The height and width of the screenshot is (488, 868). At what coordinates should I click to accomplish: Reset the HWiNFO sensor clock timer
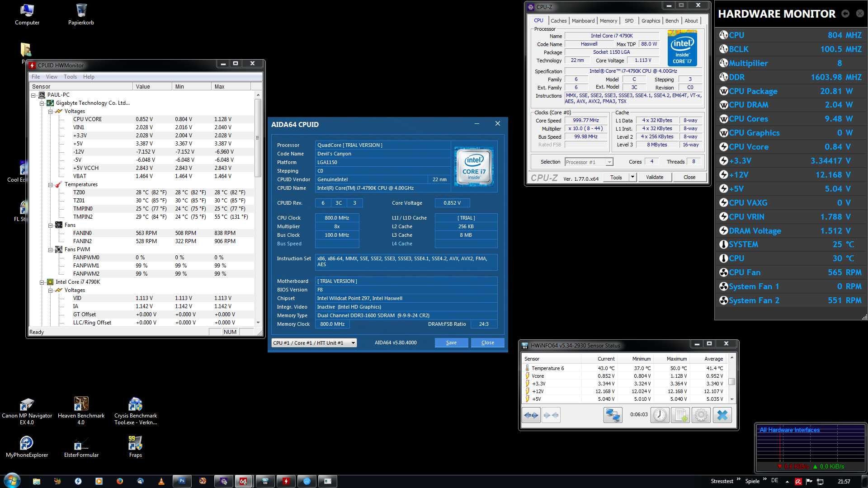(660, 415)
